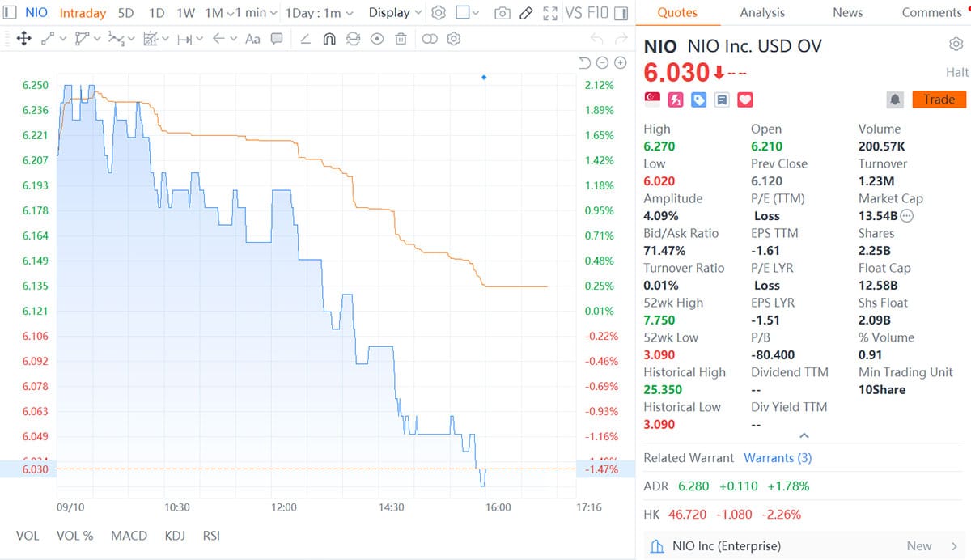Viewport: 971px width, 560px height.
Task: Toggle the heart favorite icon for NIO
Action: pos(743,100)
